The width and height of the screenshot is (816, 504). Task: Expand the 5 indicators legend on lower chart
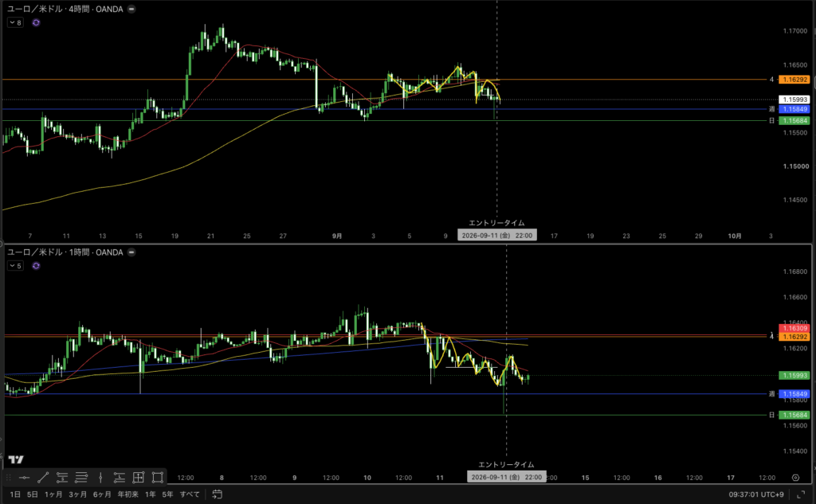(15, 266)
